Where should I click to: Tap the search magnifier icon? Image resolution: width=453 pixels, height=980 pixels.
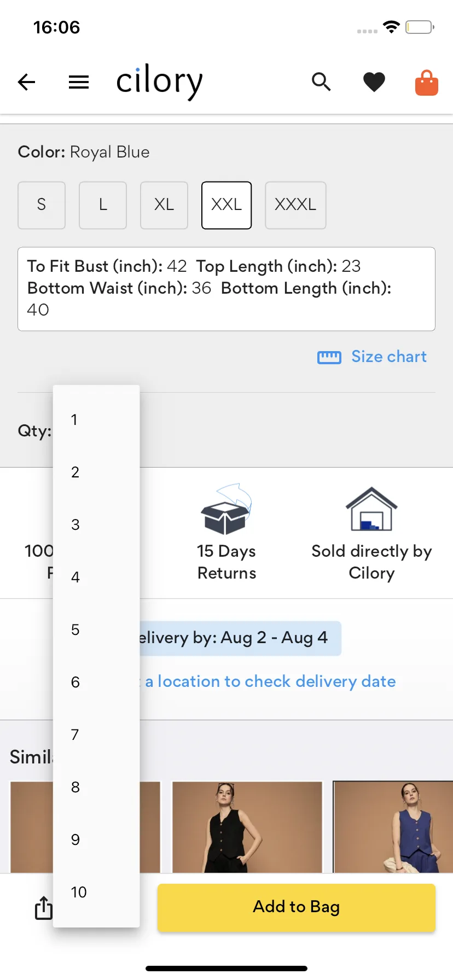click(x=321, y=82)
